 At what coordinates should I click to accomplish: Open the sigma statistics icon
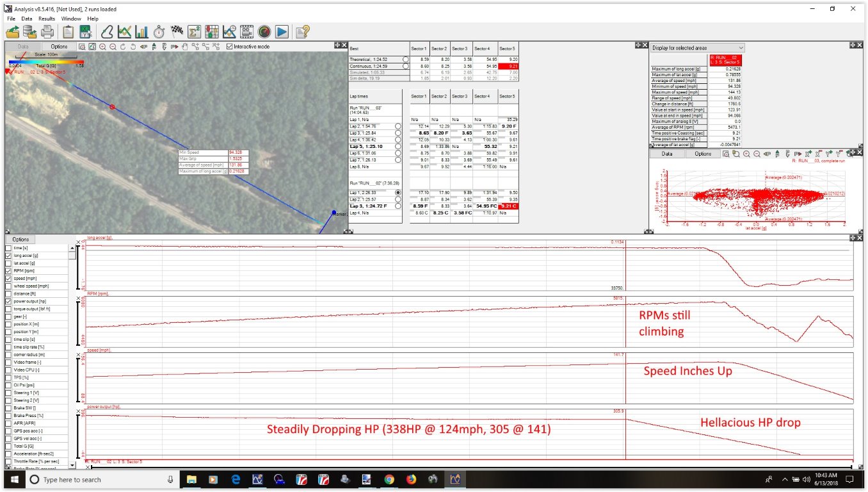click(195, 31)
